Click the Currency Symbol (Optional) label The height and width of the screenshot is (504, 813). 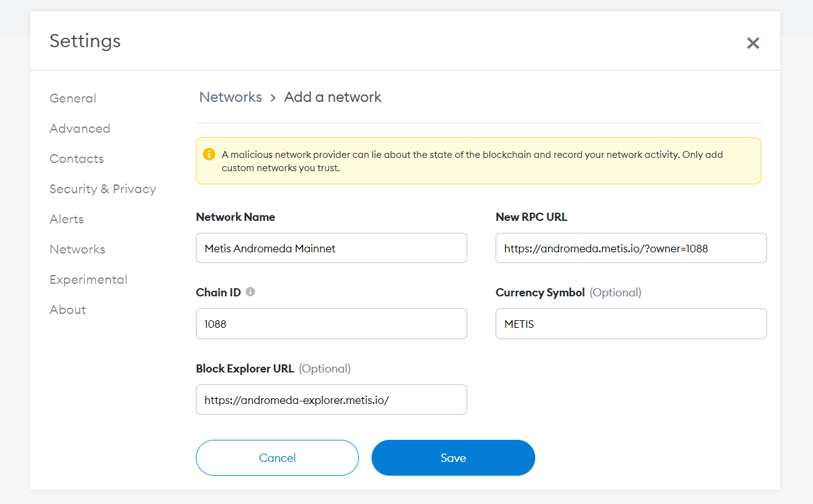point(569,293)
